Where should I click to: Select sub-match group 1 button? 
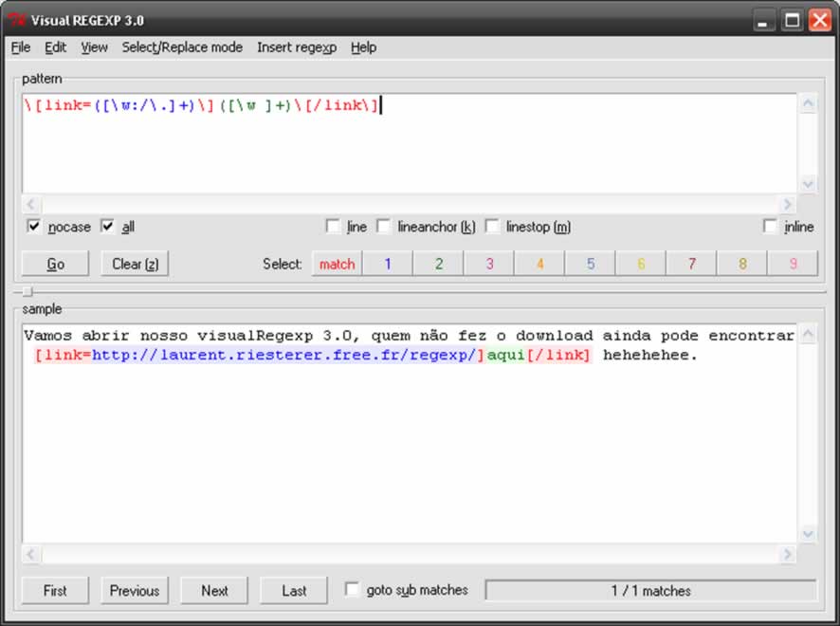tap(388, 264)
